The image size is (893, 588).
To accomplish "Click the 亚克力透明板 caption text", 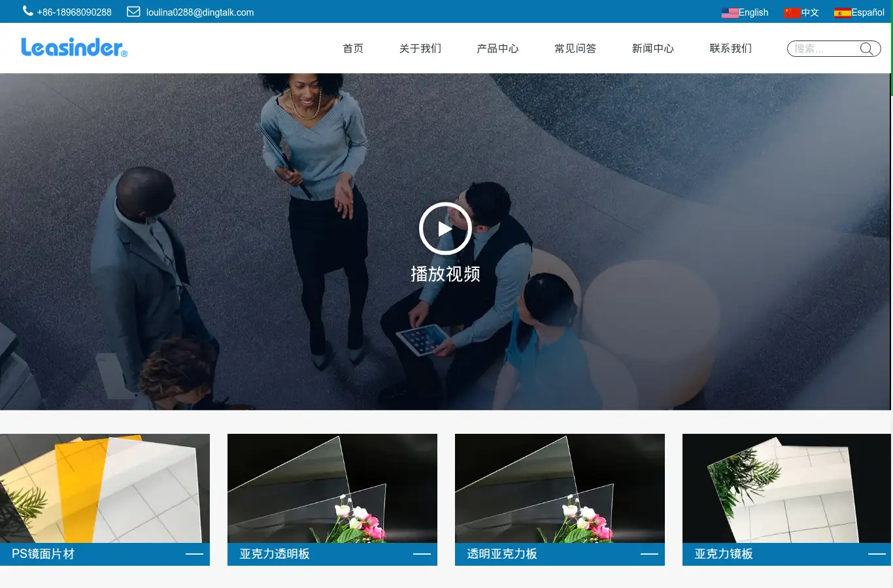I will pos(275,554).
